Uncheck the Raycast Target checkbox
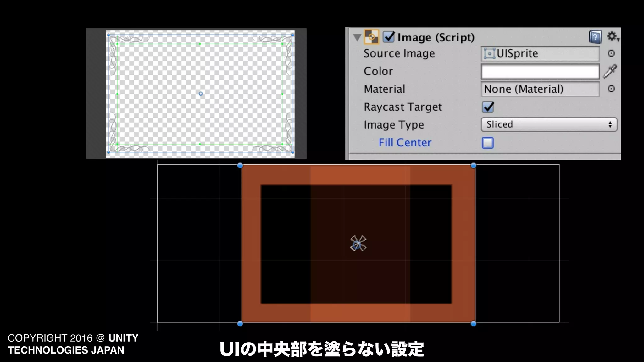Image resolution: width=644 pixels, height=362 pixels. pos(488,107)
